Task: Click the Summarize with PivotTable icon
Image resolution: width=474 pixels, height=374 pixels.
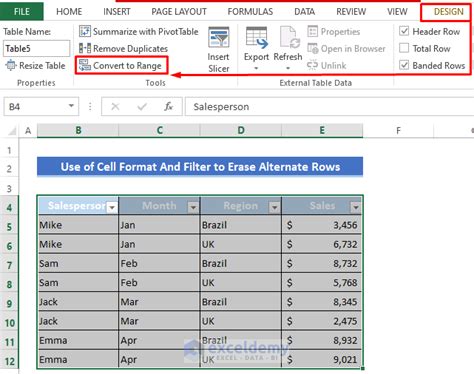Action: pyautogui.click(x=85, y=31)
